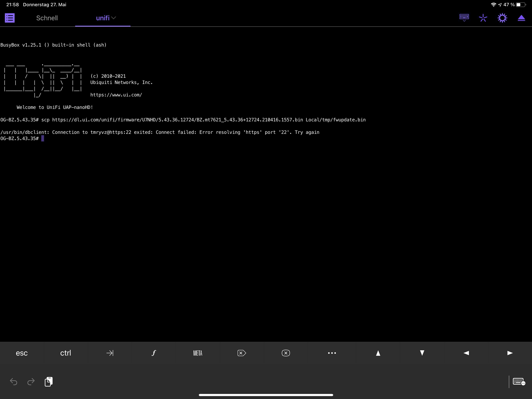
Task: Click the paste clipboard icon
Action: click(x=48, y=382)
